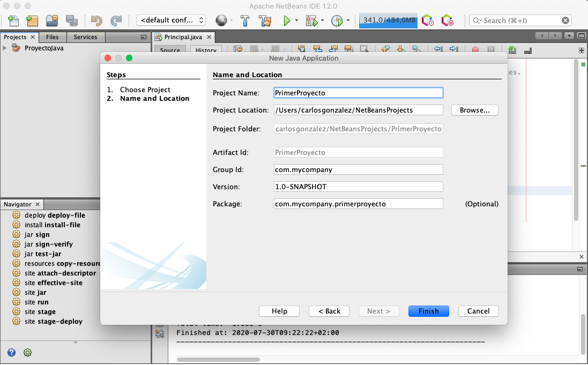The width and height of the screenshot is (588, 365).
Task: Switch to Source view in editor
Action: 170,49
